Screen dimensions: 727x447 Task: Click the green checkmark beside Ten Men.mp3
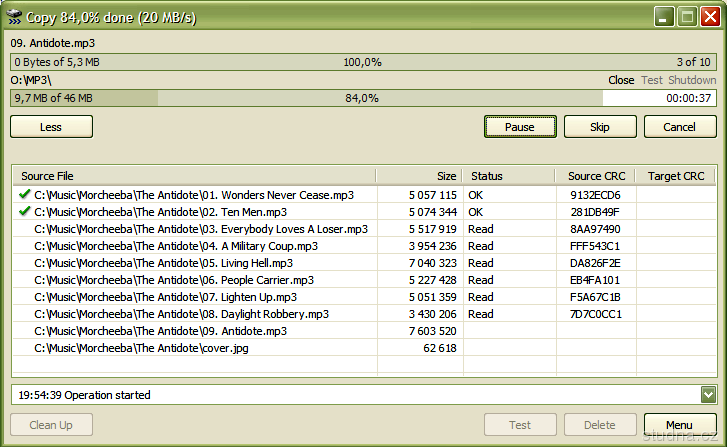click(25, 211)
